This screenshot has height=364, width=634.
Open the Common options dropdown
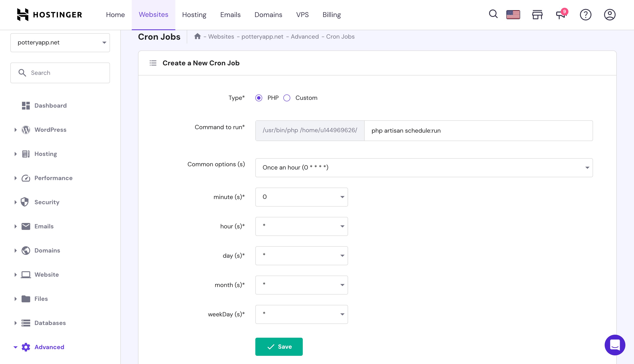point(424,167)
